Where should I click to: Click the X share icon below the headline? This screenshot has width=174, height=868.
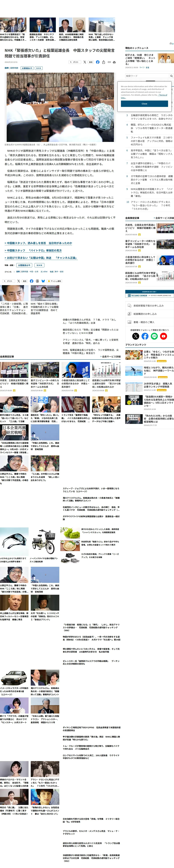tap(85, 62)
